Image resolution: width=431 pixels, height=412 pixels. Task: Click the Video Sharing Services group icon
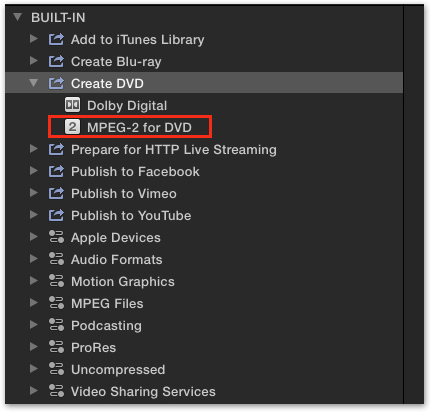click(56, 391)
